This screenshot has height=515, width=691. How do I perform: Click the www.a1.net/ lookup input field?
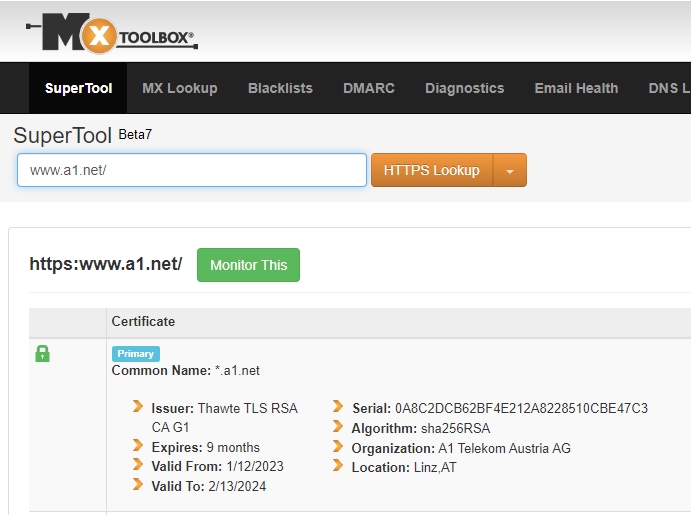coord(192,170)
